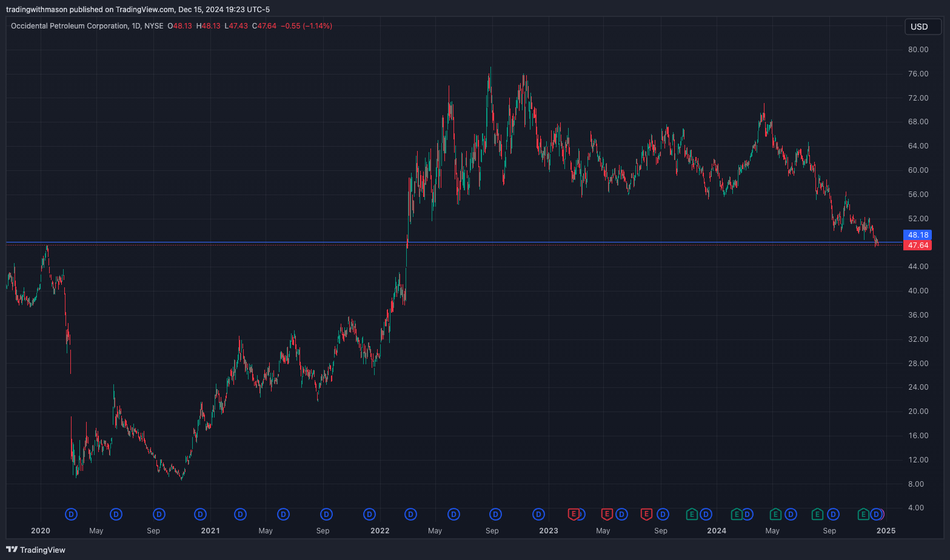Select the September 2024 dividend marker
Screen dimensions: 950x560
[x=833, y=515]
